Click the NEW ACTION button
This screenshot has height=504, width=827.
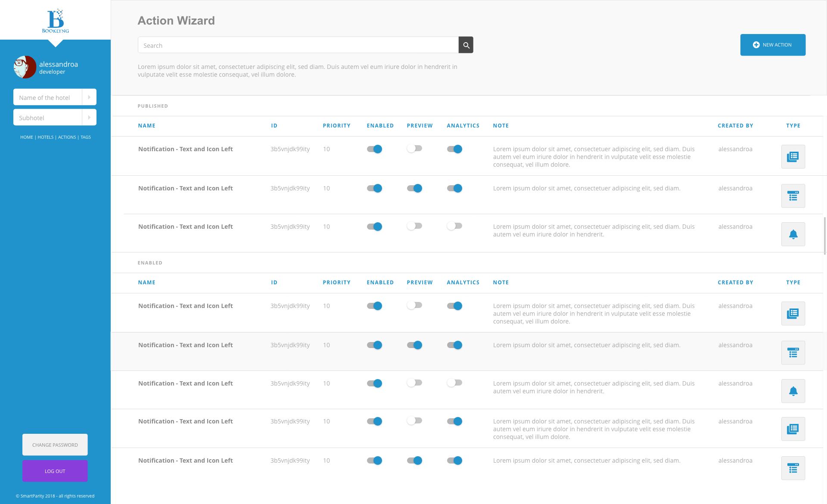tap(772, 45)
